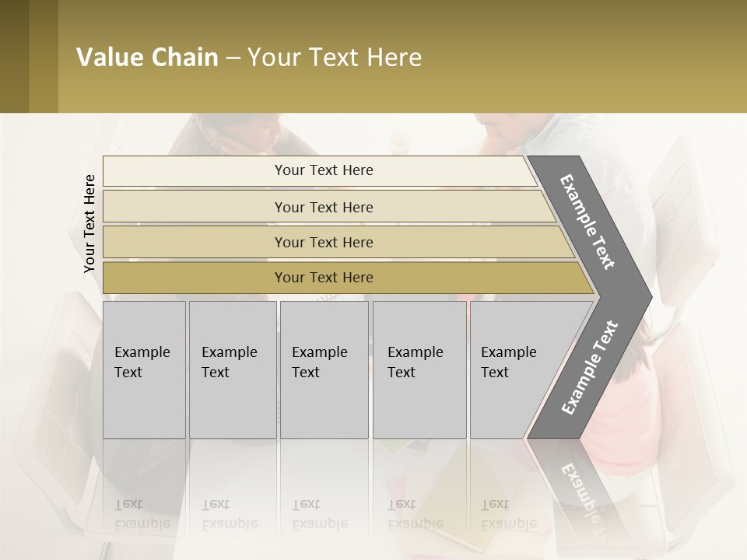
Task: Click the middle gray 'Example Text' box
Action: (324, 369)
